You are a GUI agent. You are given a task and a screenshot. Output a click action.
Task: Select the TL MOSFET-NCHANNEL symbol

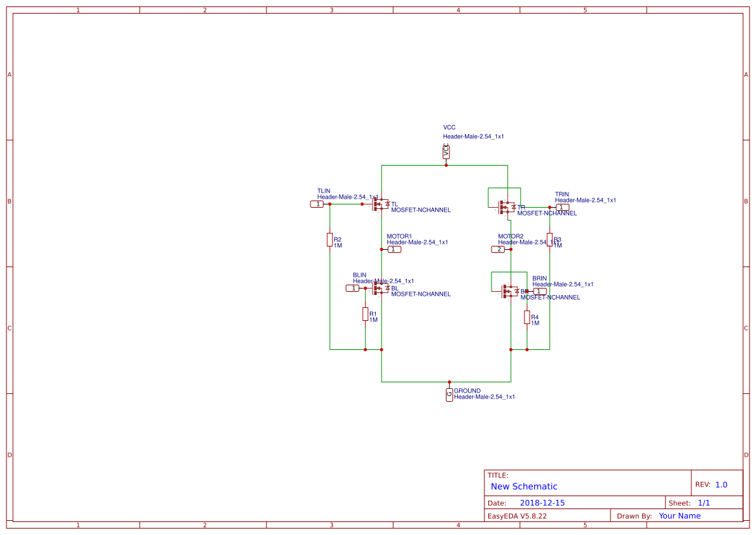[x=379, y=204]
